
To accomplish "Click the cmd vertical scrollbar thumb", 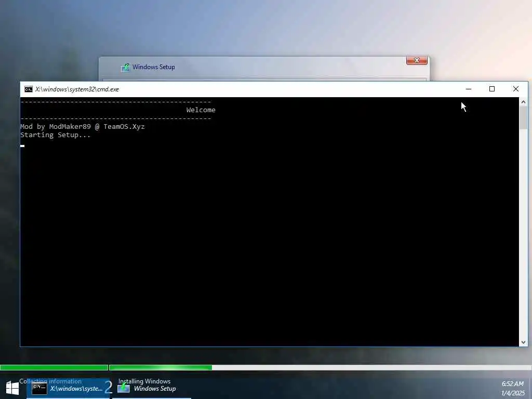I will click(523, 117).
